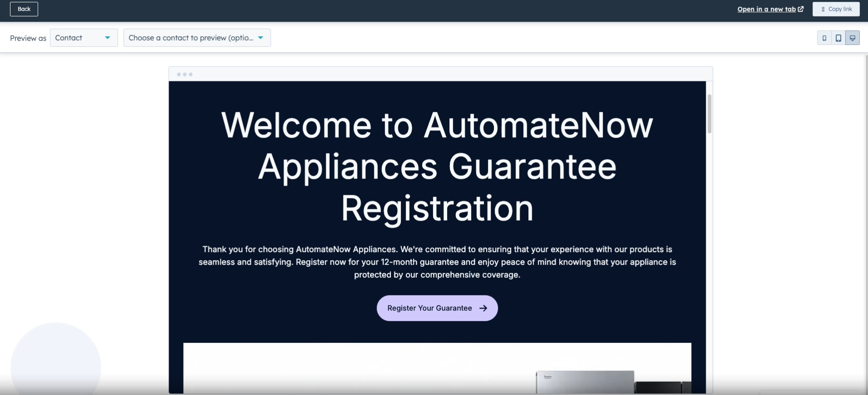Click the arrow icon in Register Your Guarantee
Image resolution: width=868 pixels, height=395 pixels.
(483, 308)
